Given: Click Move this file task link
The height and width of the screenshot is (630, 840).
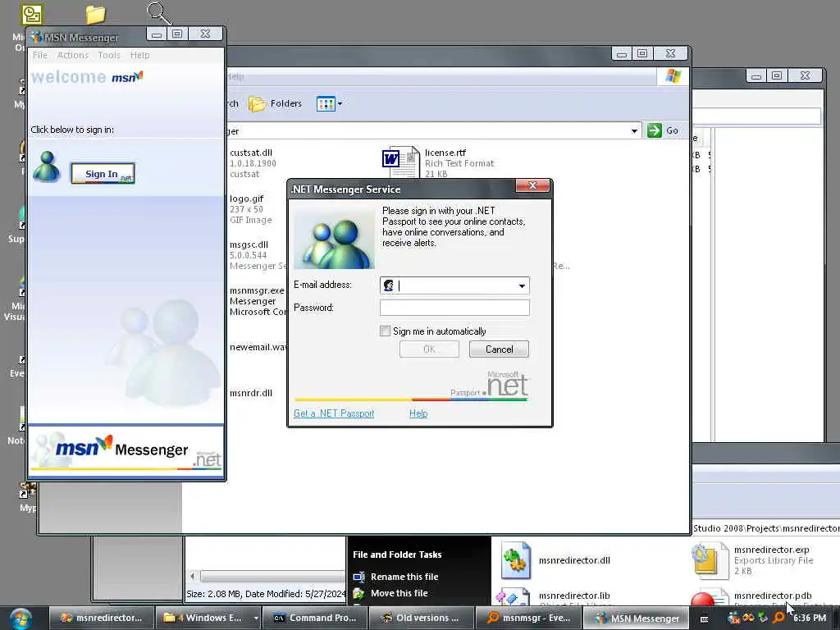Looking at the screenshot, I should [x=399, y=594].
